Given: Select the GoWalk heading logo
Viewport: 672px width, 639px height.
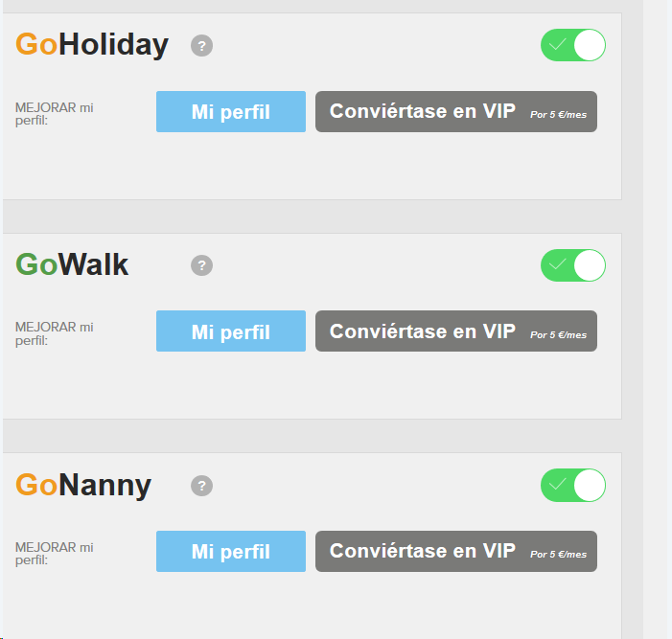Looking at the screenshot, I should 72,265.
